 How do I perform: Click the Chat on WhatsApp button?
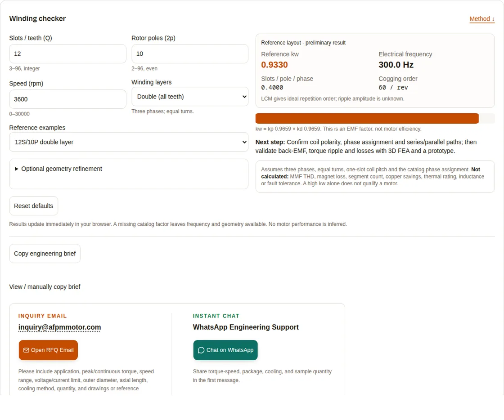[225, 350]
